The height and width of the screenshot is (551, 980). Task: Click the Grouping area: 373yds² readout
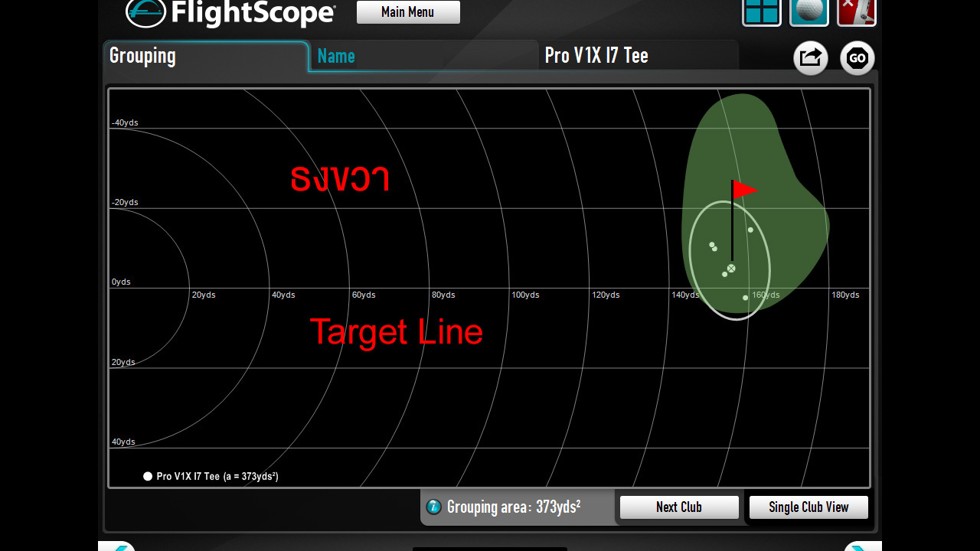tap(514, 507)
